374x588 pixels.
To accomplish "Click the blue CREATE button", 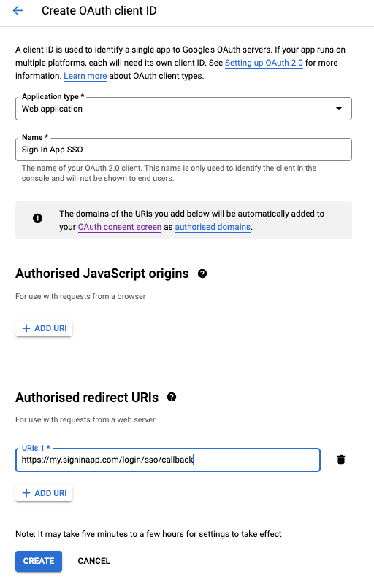I will tap(39, 561).
